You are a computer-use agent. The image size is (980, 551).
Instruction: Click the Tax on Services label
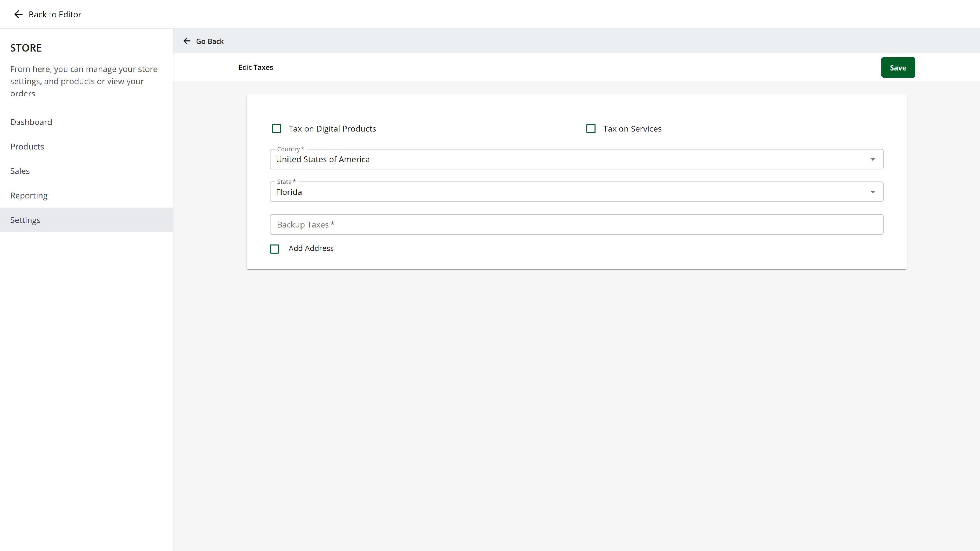point(632,129)
